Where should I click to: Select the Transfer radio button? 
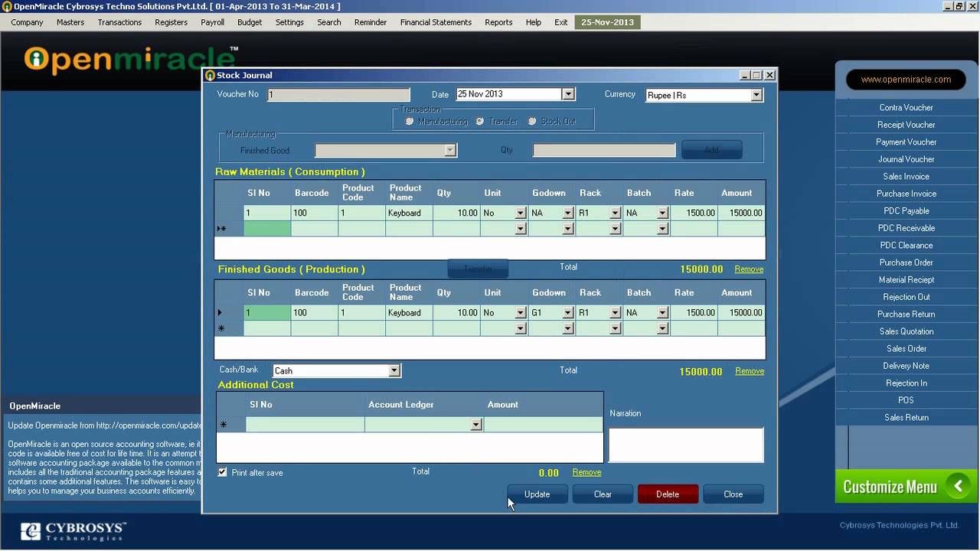(x=480, y=121)
